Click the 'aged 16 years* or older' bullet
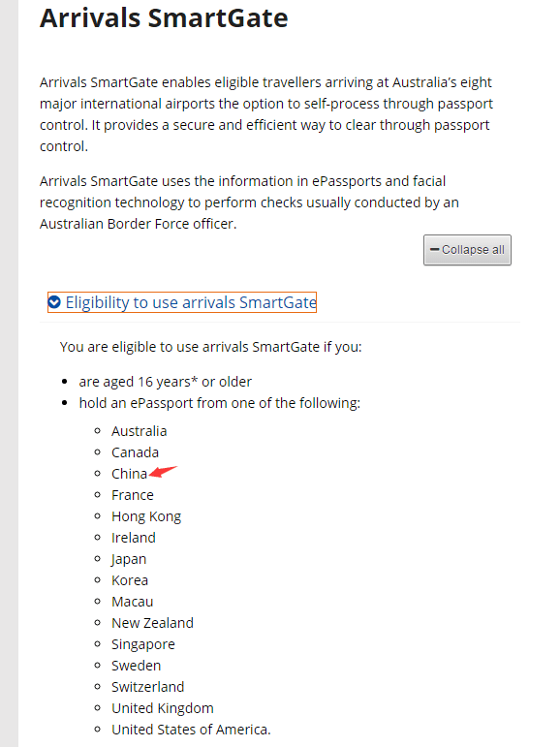The image size is (560, 747). coord(166,382)
